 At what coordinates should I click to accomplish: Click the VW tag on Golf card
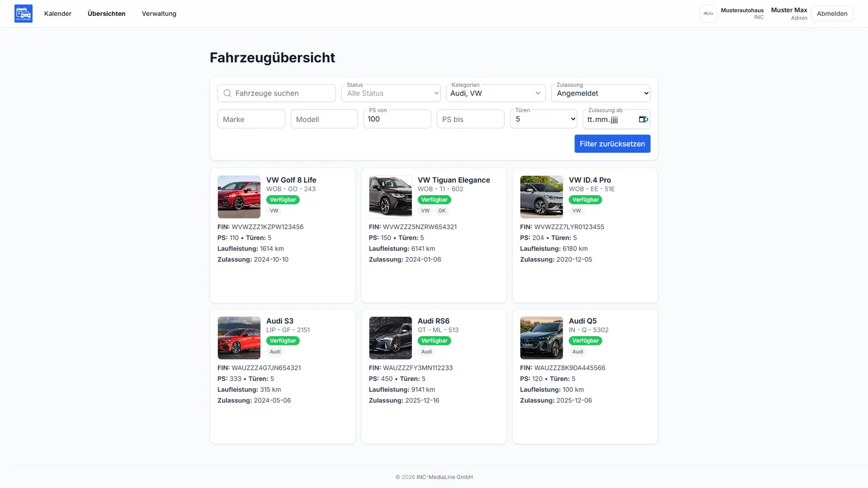pos(274,211)
